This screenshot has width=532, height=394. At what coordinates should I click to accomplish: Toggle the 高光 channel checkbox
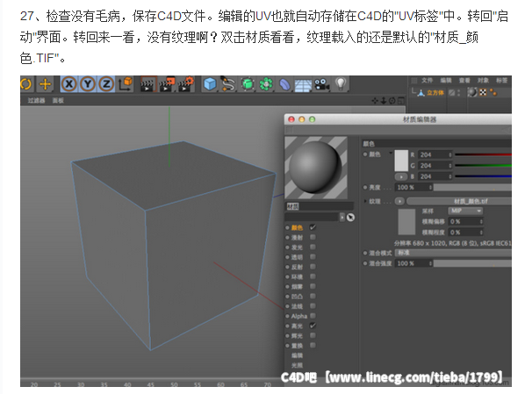(x=313, y=326)
